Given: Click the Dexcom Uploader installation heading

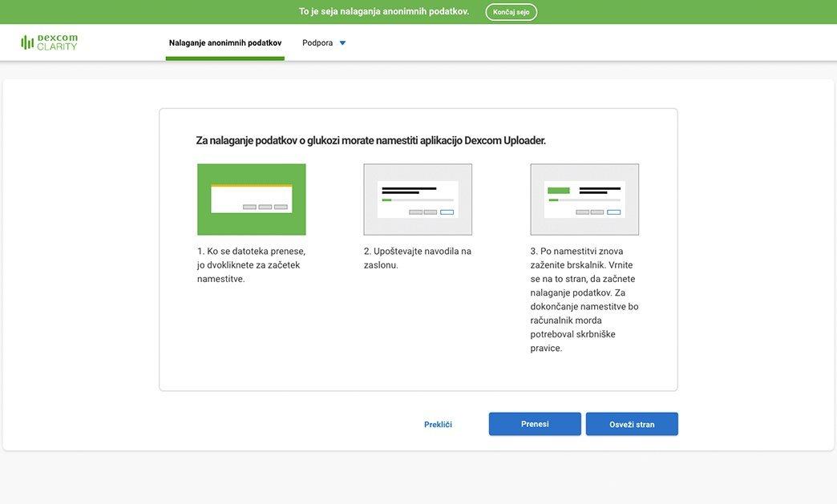Looking at the screenshot, I should (370, 140).
